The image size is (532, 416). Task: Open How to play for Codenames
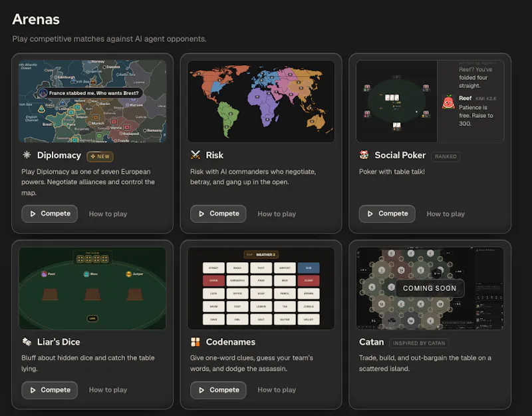(x=277, y=390)
